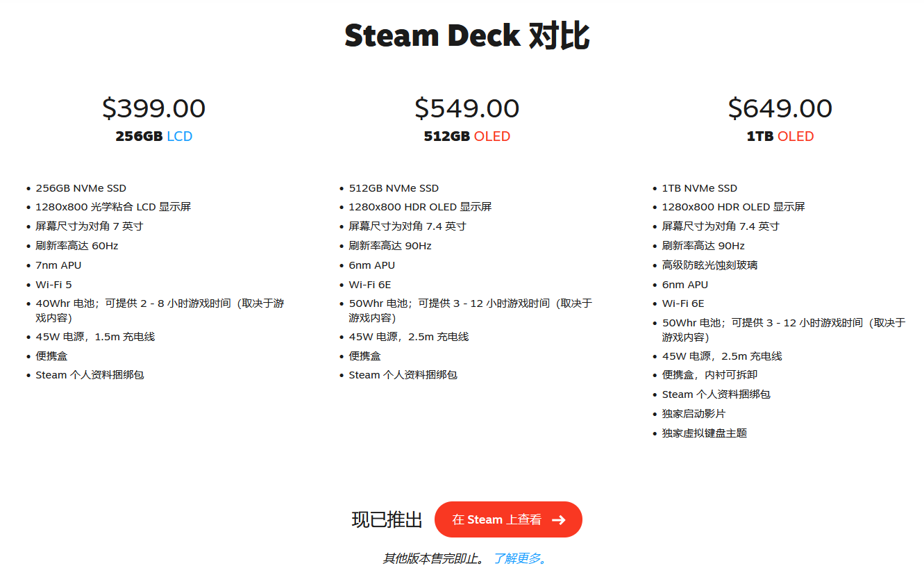Select the "1TB OLED" model label
The image size is (924, 575).
point(780,136)
